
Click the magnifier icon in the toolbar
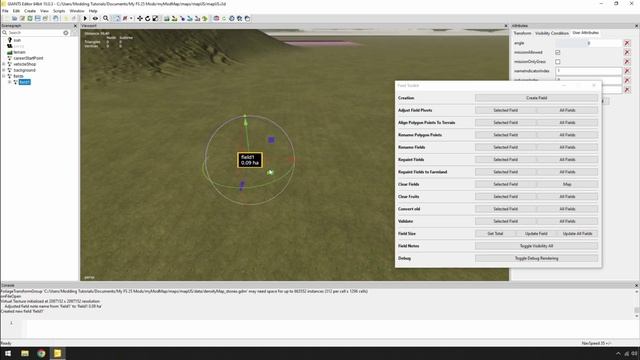tap(106, 18)
